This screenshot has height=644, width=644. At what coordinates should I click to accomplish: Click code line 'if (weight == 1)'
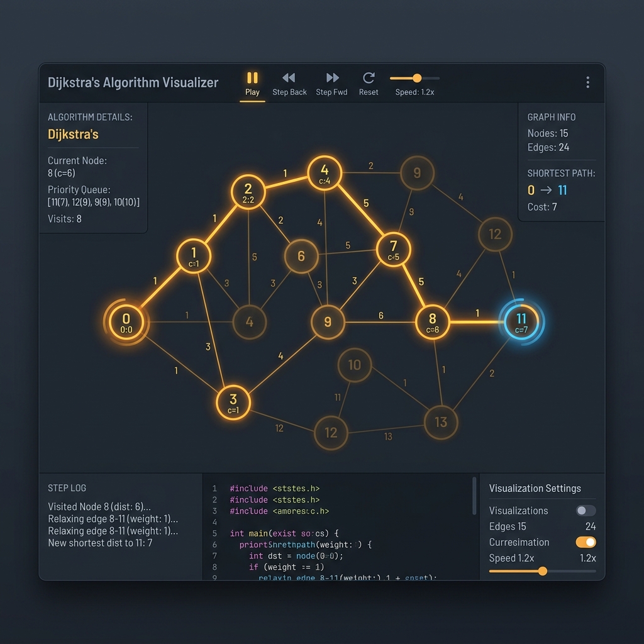[286, 567]
